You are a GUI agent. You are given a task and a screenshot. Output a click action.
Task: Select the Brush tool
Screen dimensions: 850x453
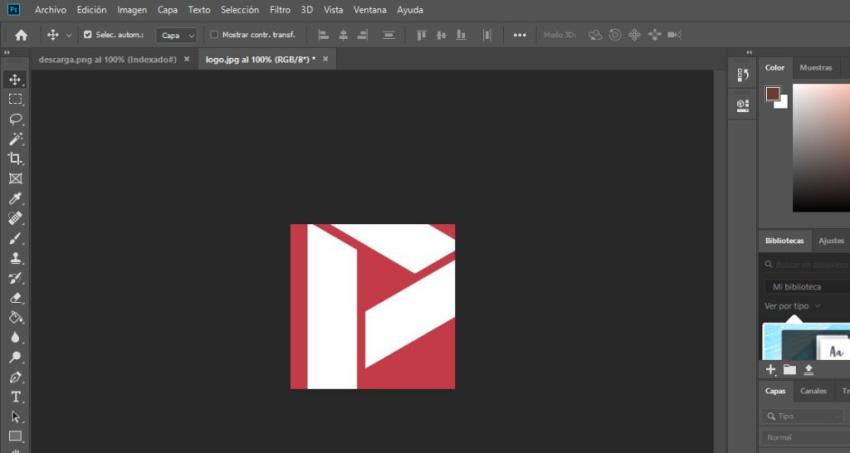coord(15,238)
